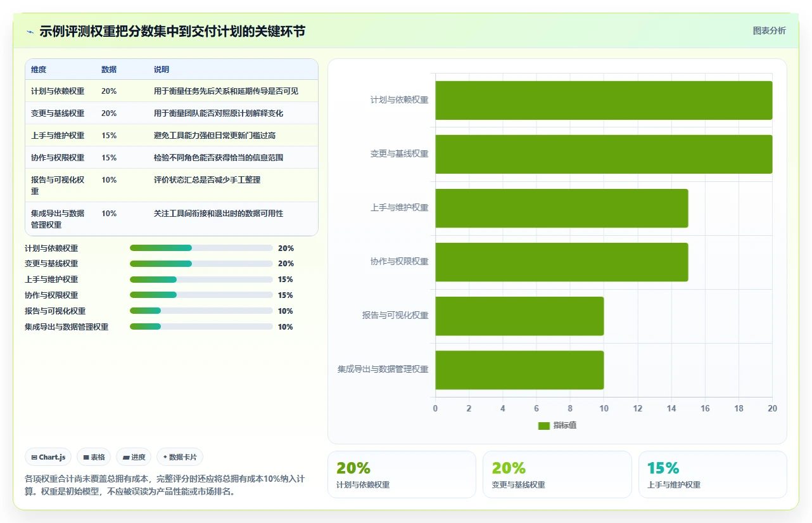Click the 图表分析 label in the header
Image resolution: width=812 pixels, height=523 pixels.
click(x=769, y=30)
